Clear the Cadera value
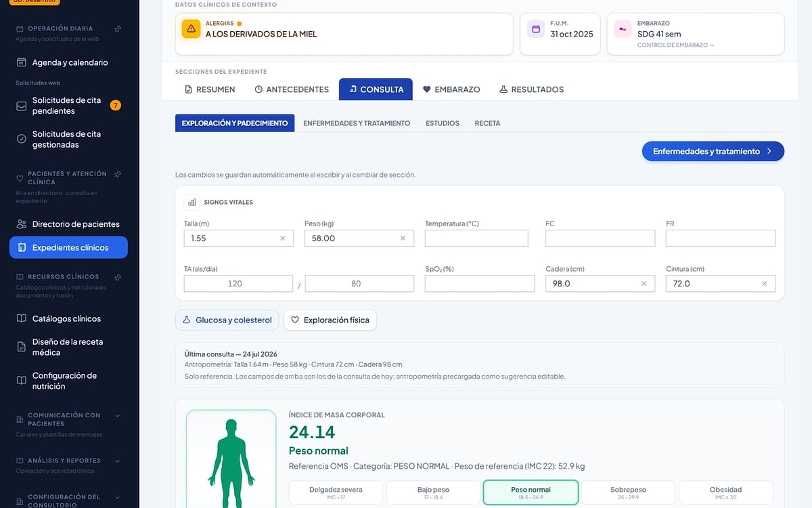Image resolution: width=812 pixels, height=508 pixels. coord(644,284)
